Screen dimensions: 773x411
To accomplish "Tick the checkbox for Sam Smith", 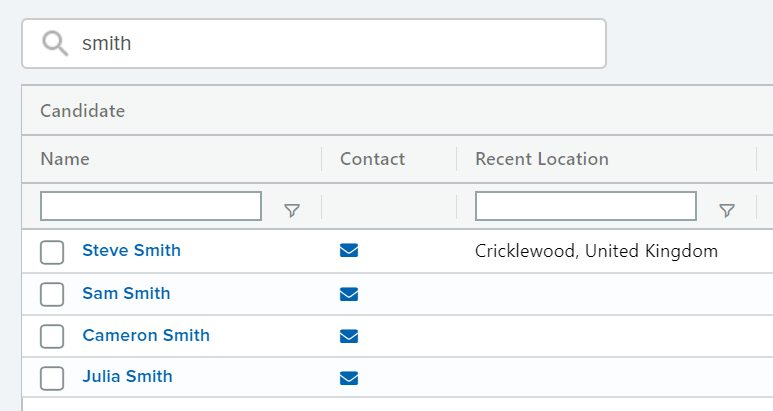I will (52, 294).
